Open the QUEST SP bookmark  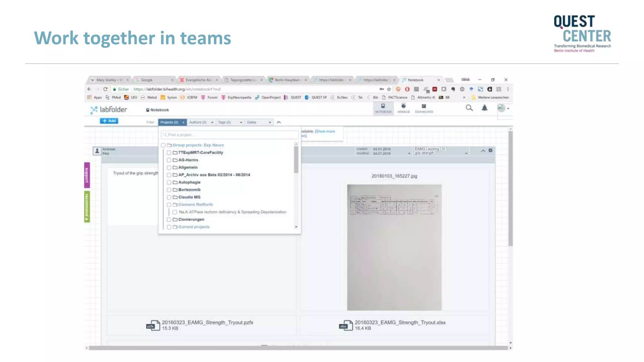[x=316, y=97]
